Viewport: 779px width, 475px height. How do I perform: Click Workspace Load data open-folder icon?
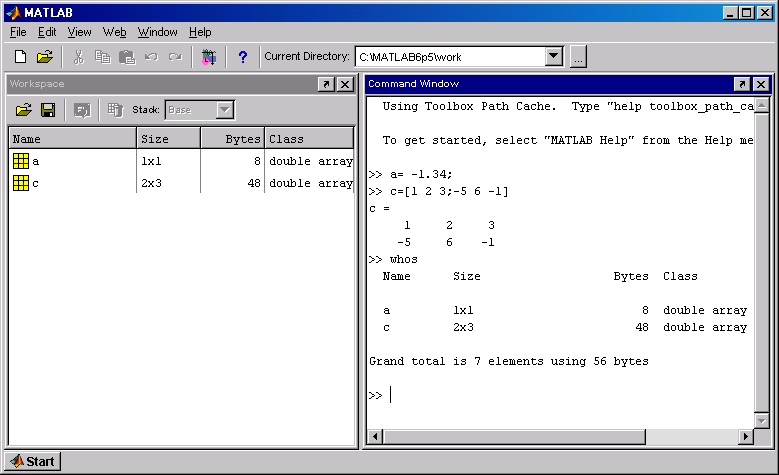pos(23,110)
